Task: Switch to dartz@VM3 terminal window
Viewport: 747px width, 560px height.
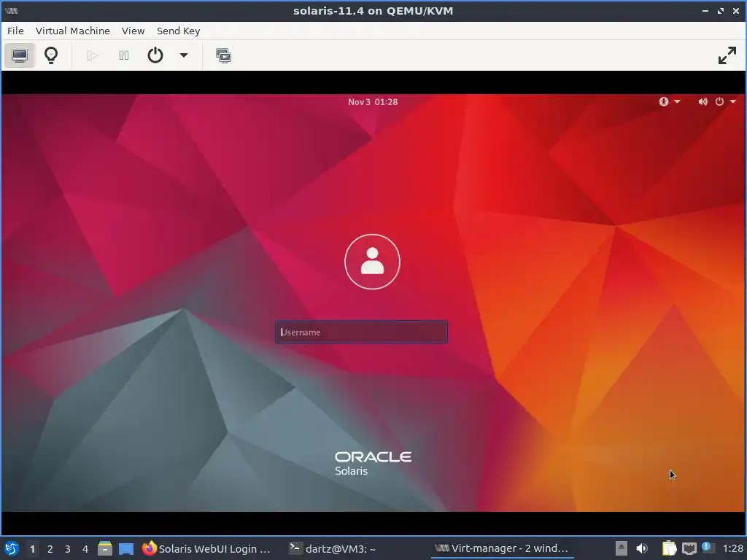Action: (x=333, y=548)
